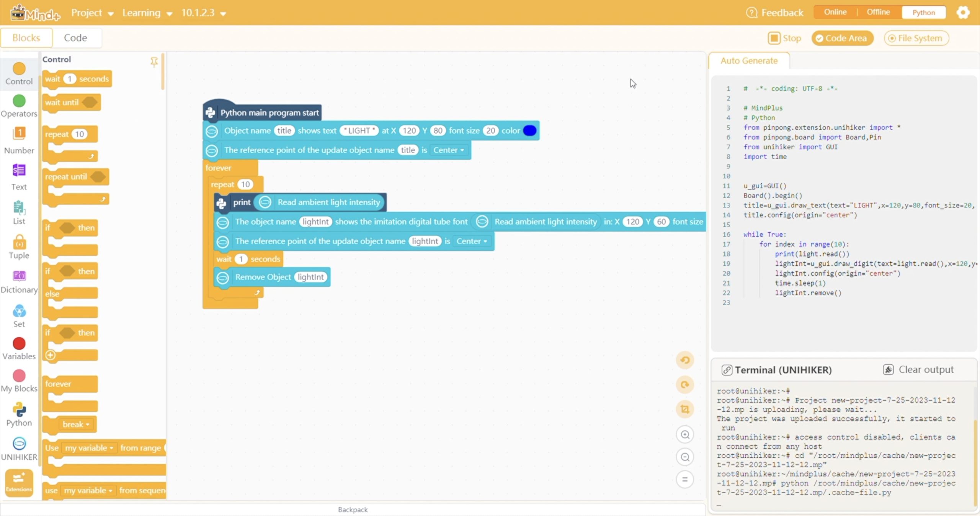Click the redo arrow on workspace

(685, 385)
